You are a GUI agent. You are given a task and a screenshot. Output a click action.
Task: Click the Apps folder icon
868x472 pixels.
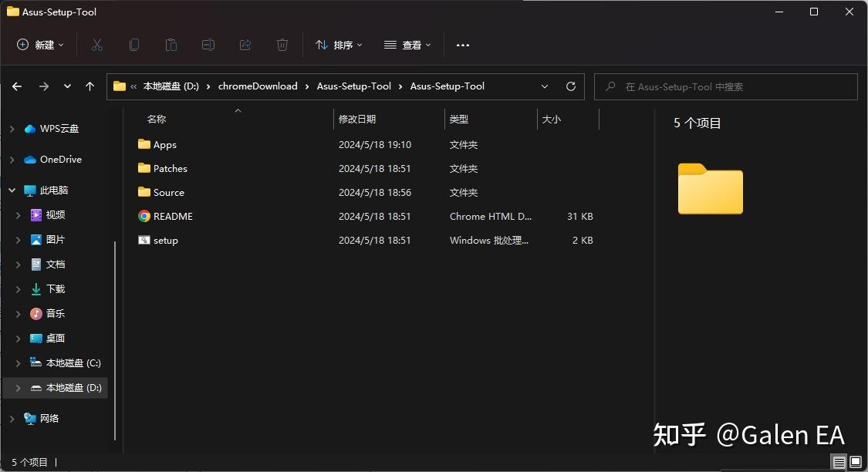pos(144,144)
